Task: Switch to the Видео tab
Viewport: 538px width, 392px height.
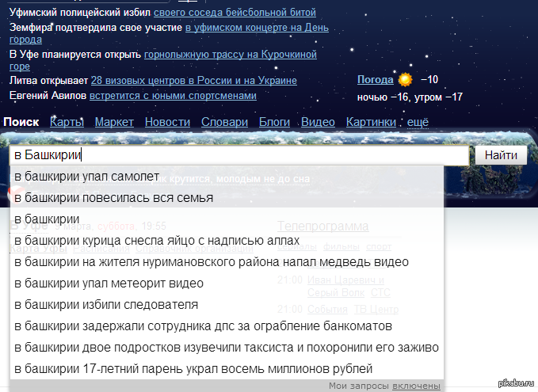Action: (x=318, y=122)
